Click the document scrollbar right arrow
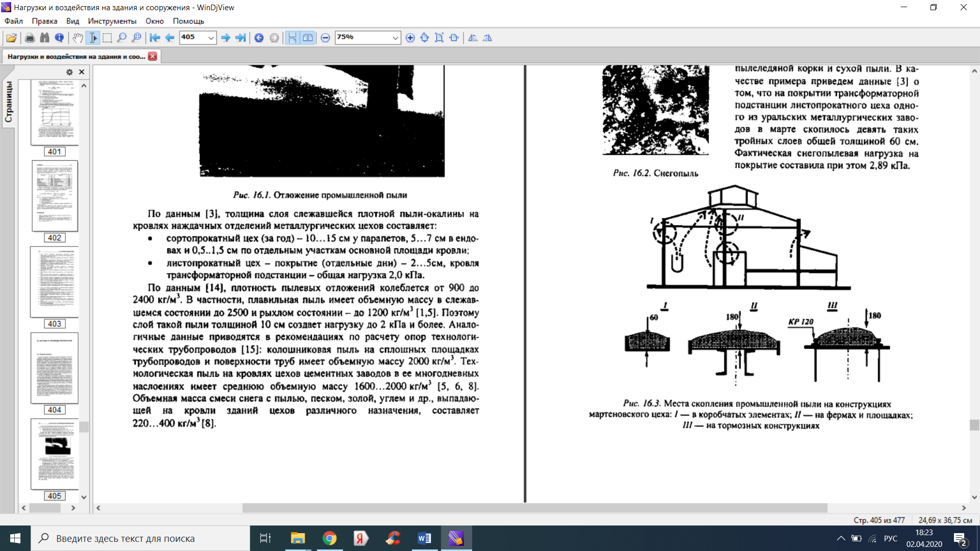 pos(964,508)
